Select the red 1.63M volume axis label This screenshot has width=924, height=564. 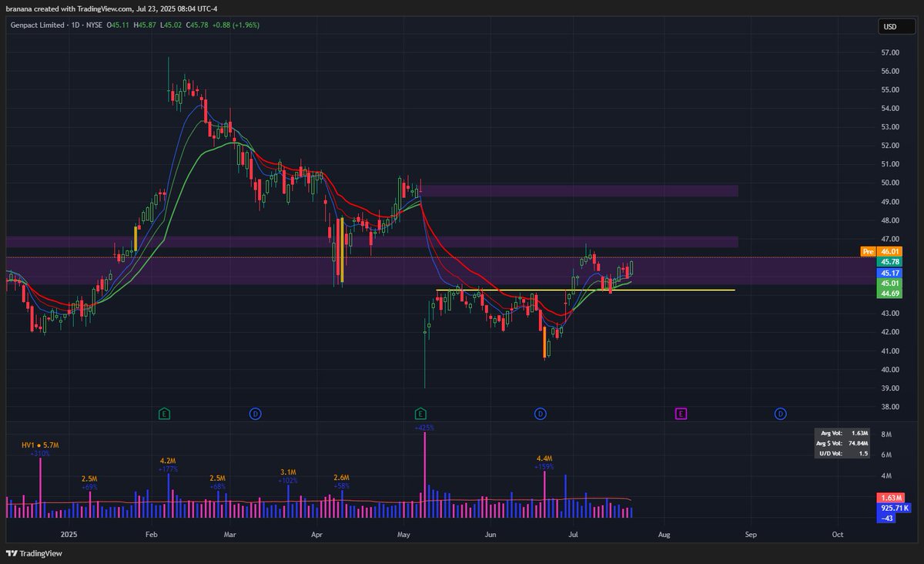pyautogui.click(x=891, y=498)
